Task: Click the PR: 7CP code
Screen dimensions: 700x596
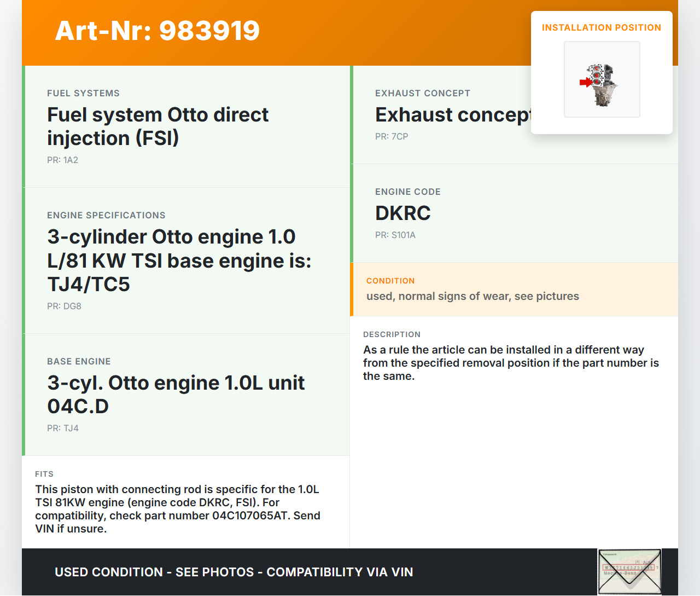Action: coord(392,136)
